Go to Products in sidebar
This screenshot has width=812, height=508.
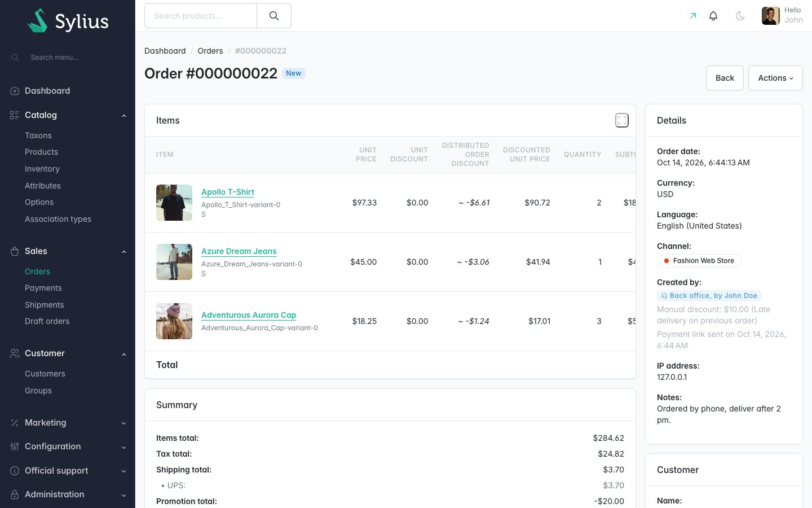pyautogui.click(x=41, y=152)
